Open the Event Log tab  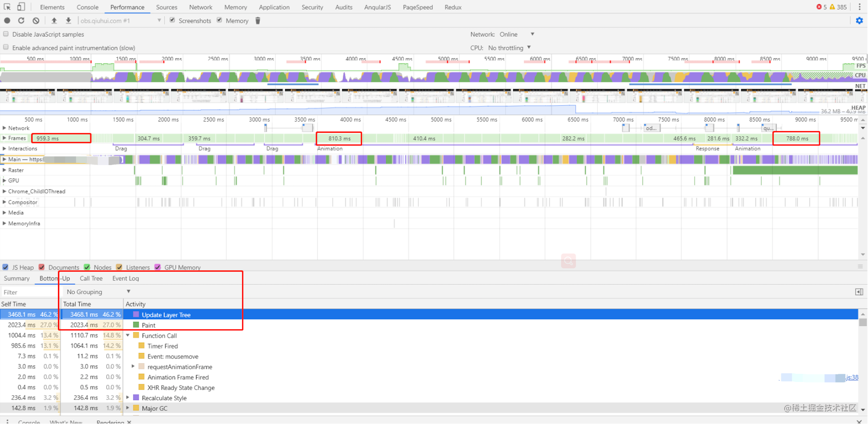click(125, 278)
